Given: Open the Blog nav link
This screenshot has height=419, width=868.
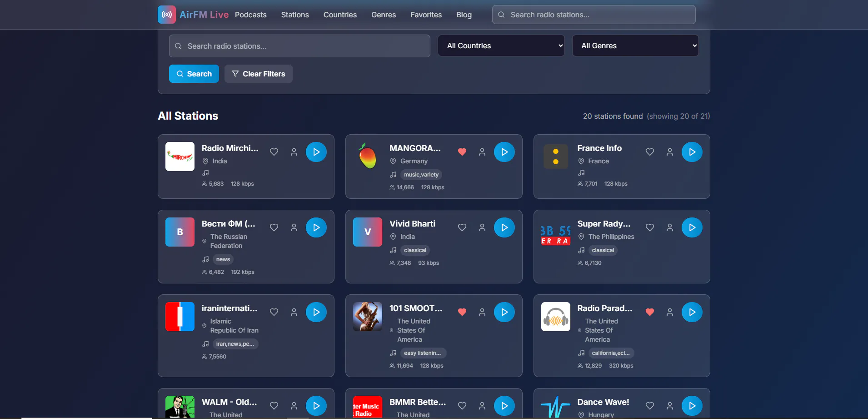Looking at the screenshot, I should coord(464,15).
